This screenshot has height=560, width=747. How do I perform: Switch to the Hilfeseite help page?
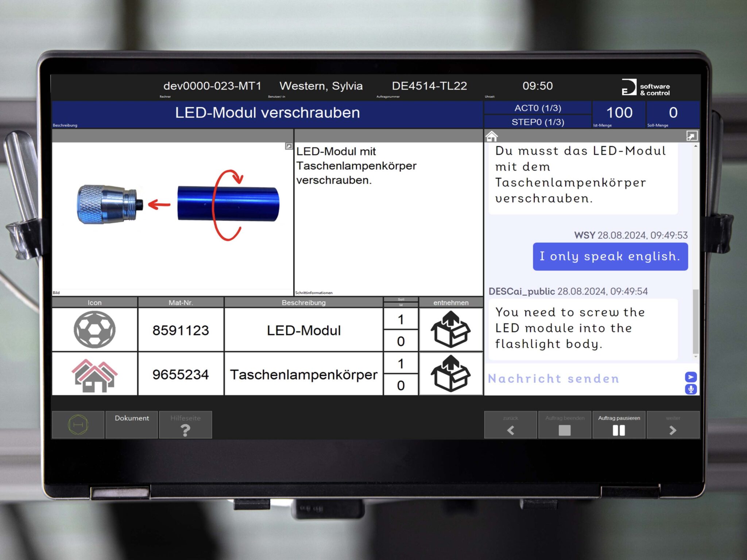pos(185,424)
